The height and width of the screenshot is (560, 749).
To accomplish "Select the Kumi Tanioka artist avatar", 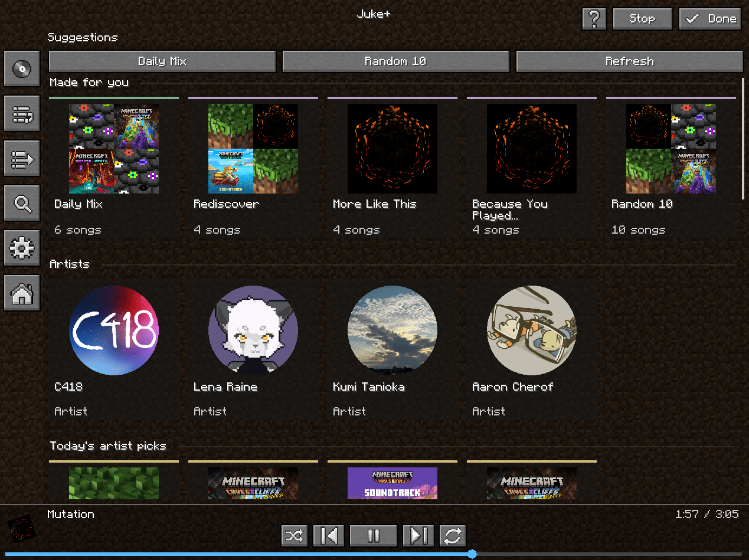I will [x=393, y=330].
